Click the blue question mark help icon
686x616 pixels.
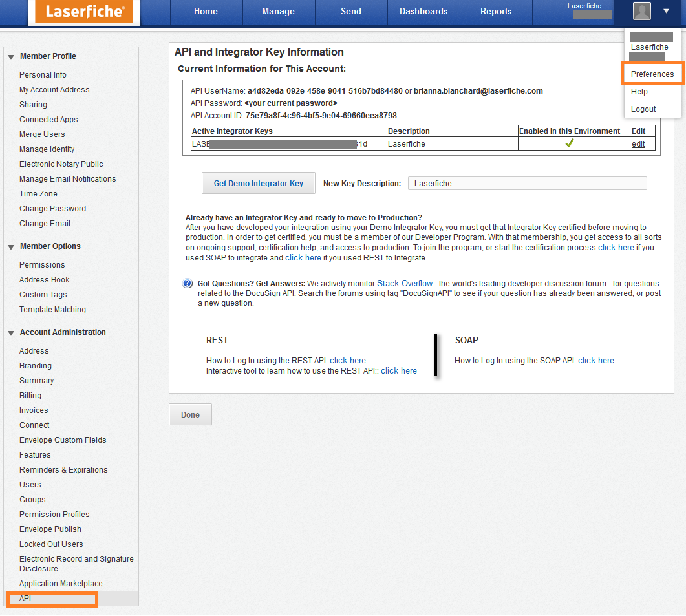188,284
